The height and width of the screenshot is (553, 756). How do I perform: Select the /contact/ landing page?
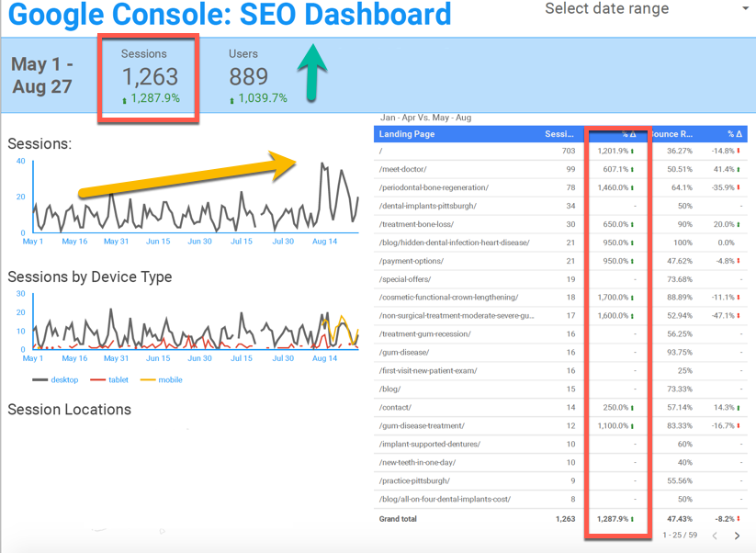(x=395, y=407)
